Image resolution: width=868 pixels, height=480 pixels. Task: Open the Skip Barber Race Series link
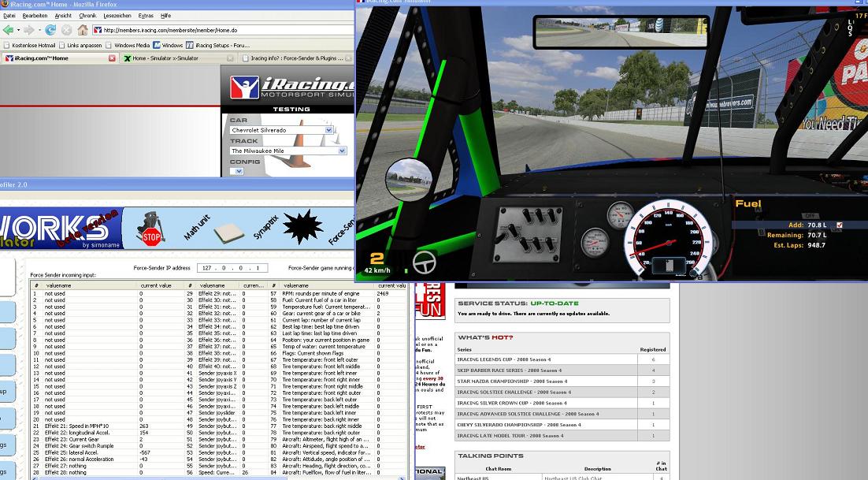pyautogui.click(x=510, y=370)
